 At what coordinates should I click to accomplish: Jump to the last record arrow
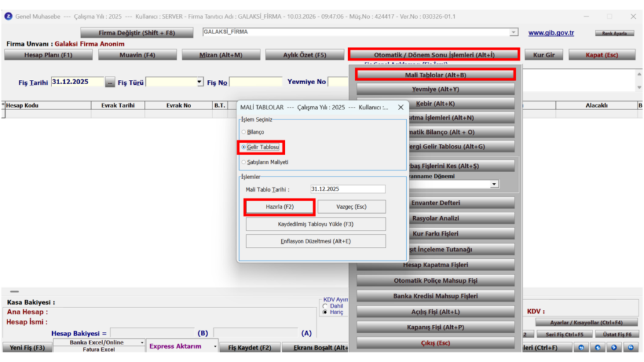[631, 348]
